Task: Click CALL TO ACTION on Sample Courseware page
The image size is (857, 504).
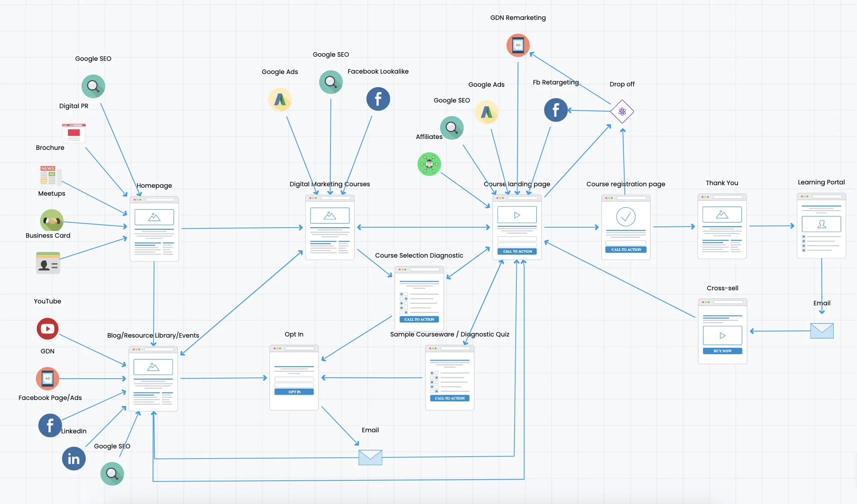Action: (450, 398)
